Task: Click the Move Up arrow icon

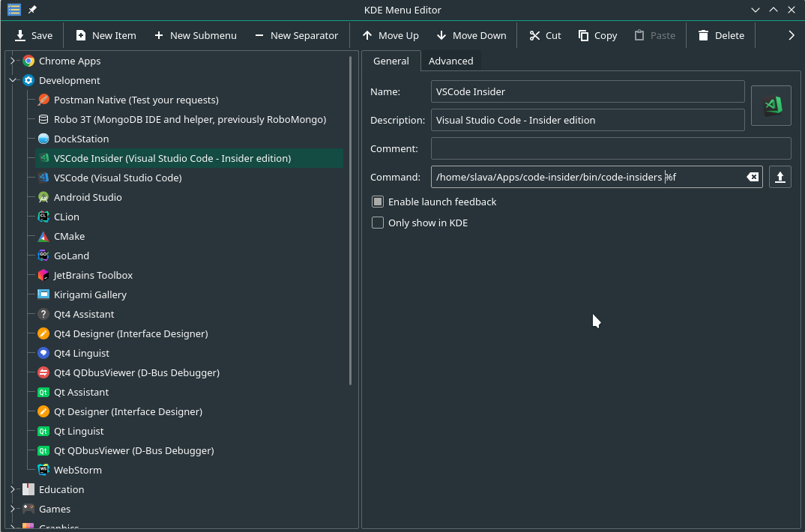Action: [367, 34]
